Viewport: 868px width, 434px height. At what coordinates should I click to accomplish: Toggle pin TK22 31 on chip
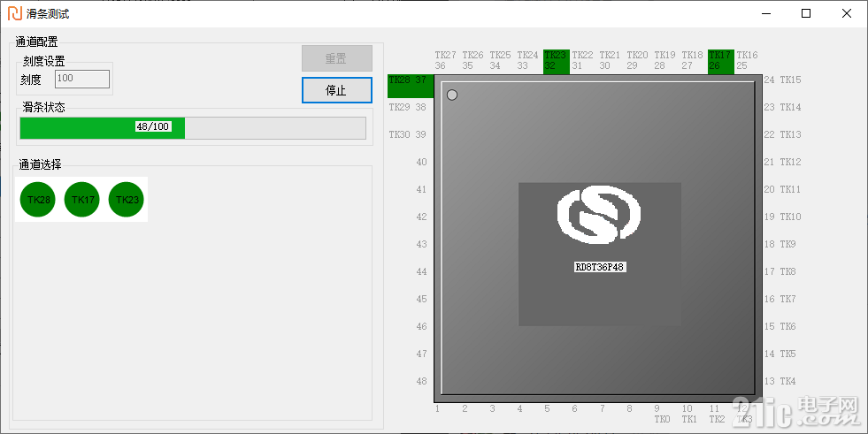[x=582, y=60]
